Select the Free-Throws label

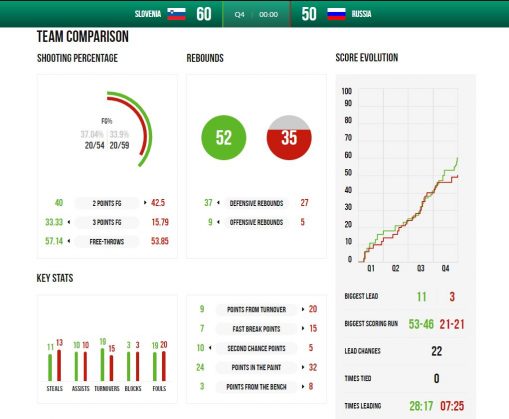(107, 242)
